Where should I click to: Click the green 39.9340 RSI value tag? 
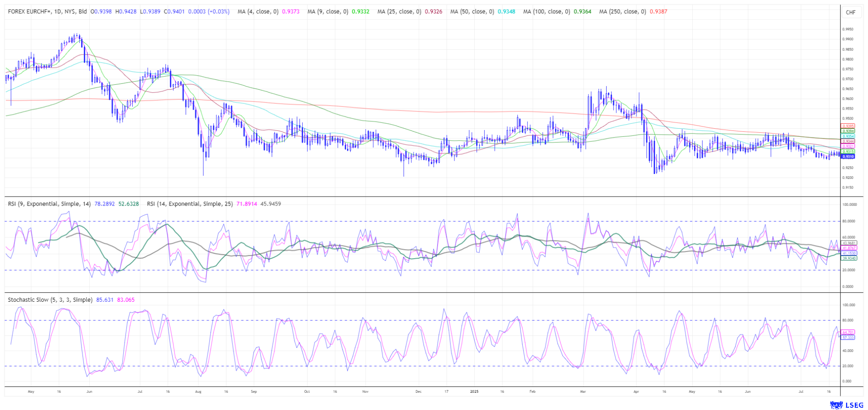point(849,258)
